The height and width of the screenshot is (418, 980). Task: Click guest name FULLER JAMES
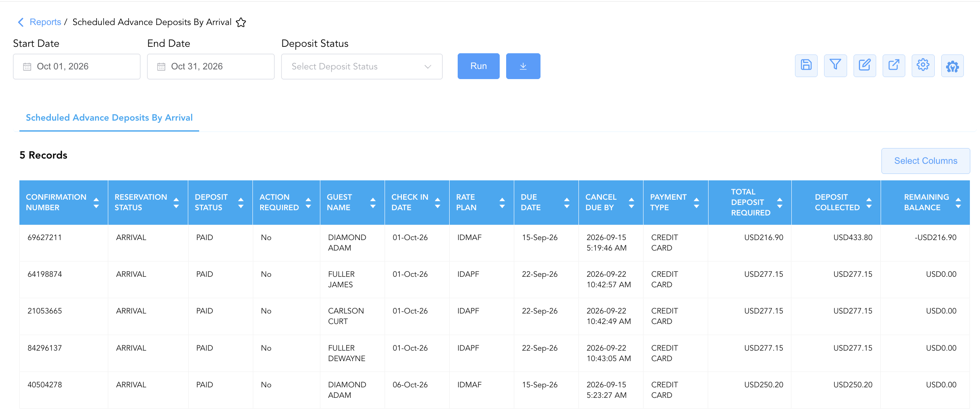[x=341, y=280]
